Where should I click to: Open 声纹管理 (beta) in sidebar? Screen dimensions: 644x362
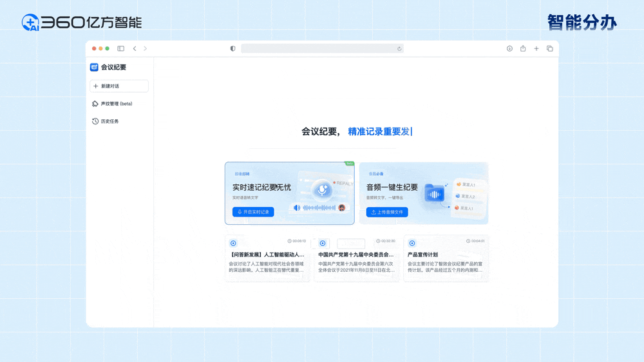pos(113,104)
